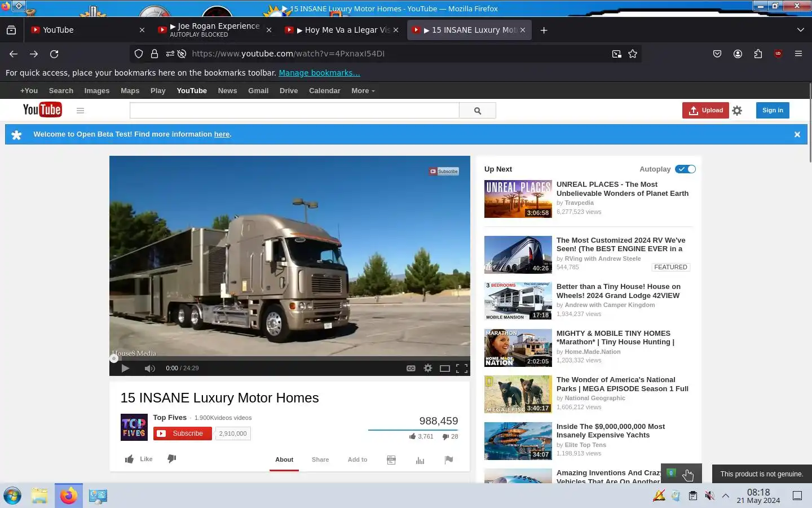Open the transcript icon tab
Viewport: 812px width, 508px height.
coord(391,460)
